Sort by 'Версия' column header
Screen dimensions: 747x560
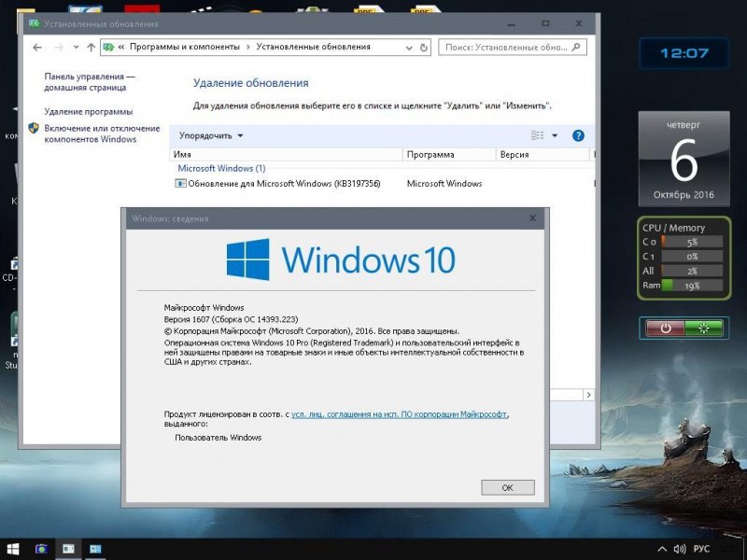(x=543, y=154)
